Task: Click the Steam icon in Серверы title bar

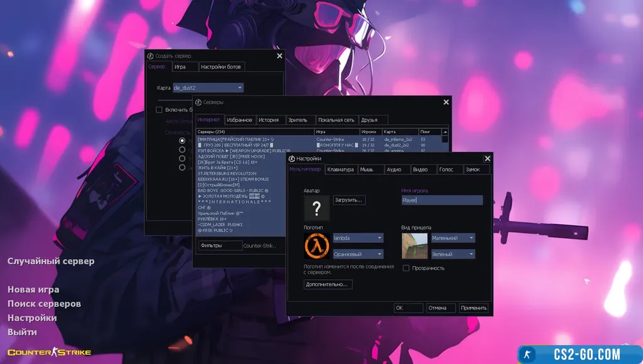Action: [x=198, y=102]
